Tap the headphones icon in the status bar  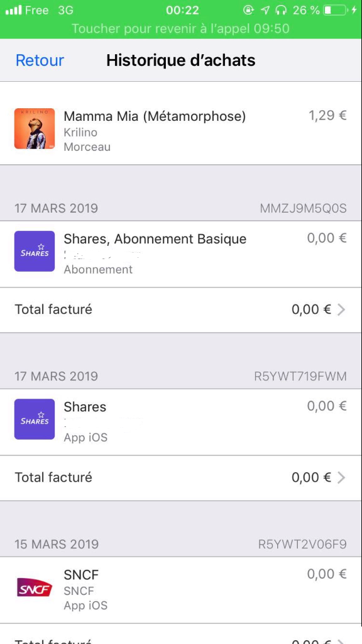pyautogui.click(x=281, y=9)
